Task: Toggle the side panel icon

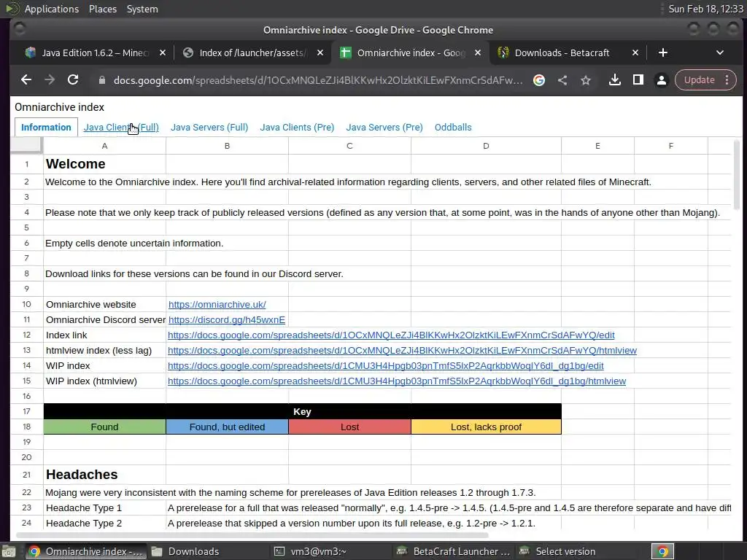Action: coord(638,80)
